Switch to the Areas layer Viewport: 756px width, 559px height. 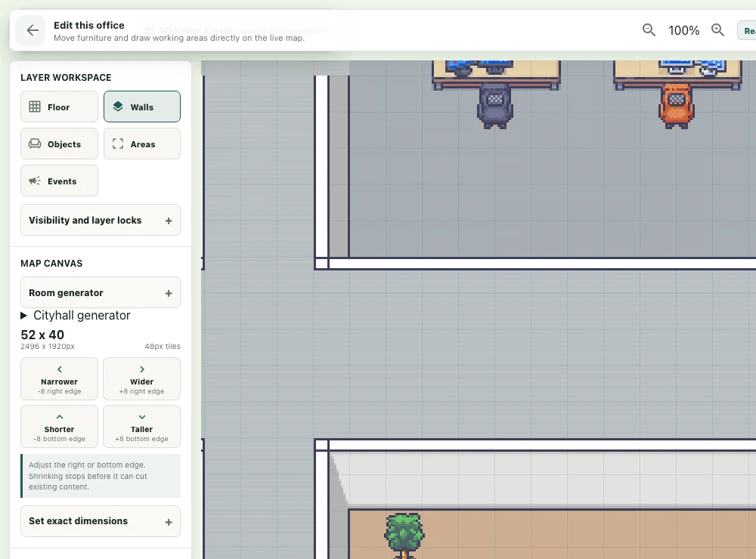pos(142,144)
